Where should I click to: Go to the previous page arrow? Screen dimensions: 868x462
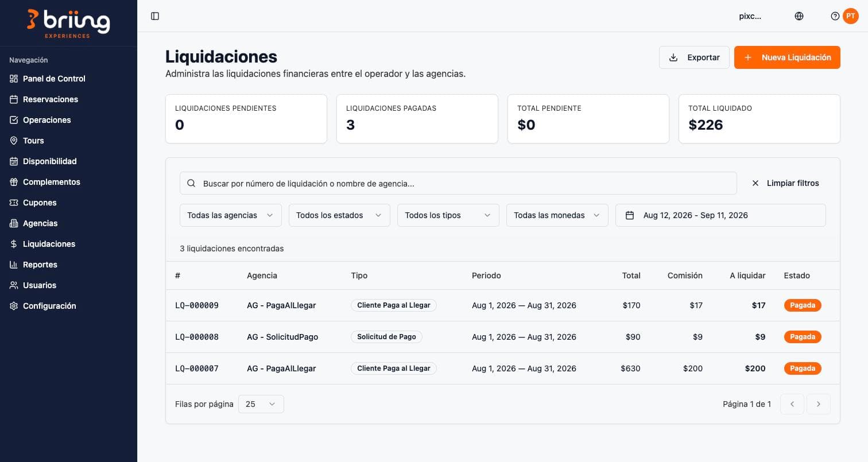tap(792, 404)
